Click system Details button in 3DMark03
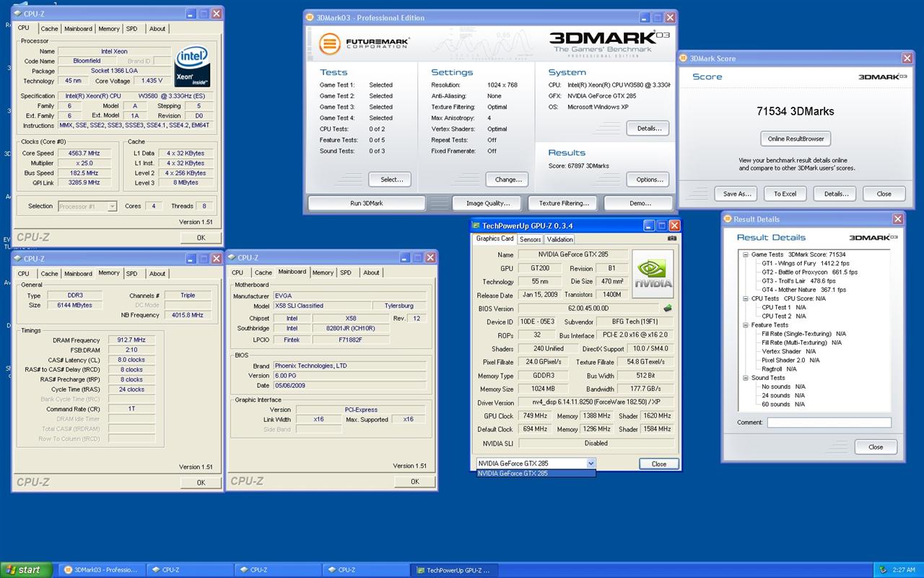 tap(649, 129)
